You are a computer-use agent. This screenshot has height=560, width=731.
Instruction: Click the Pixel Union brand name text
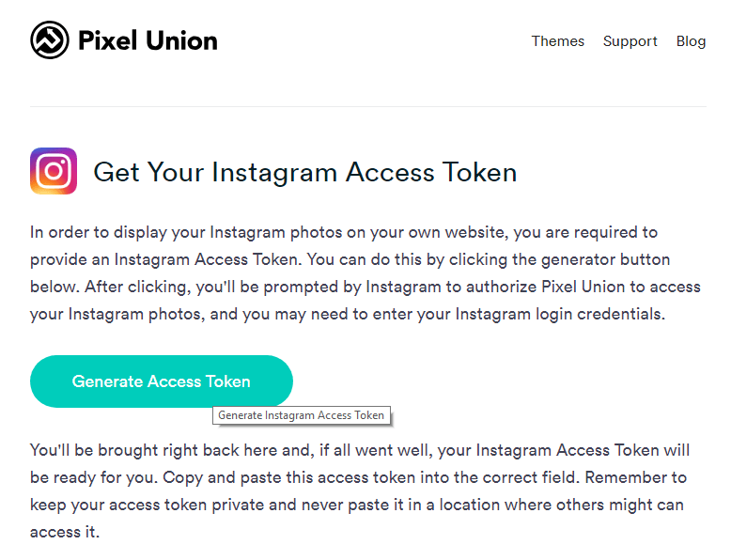point(148,40)
